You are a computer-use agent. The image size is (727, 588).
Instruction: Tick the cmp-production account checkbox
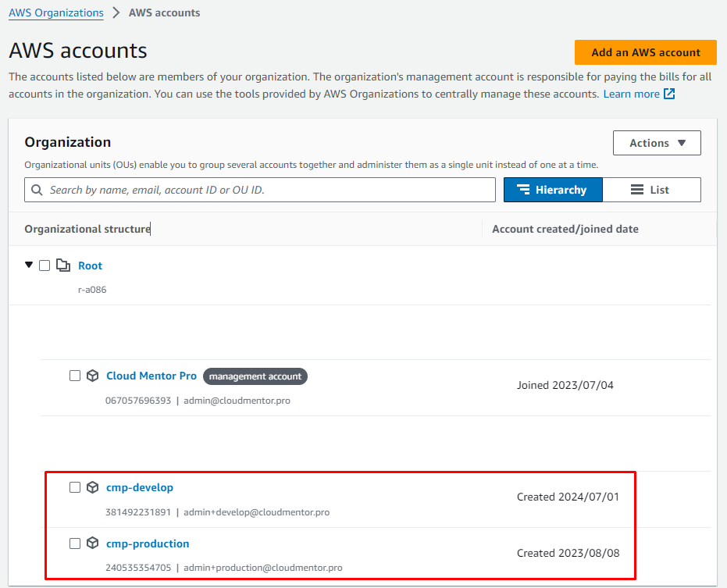[75, 543]
